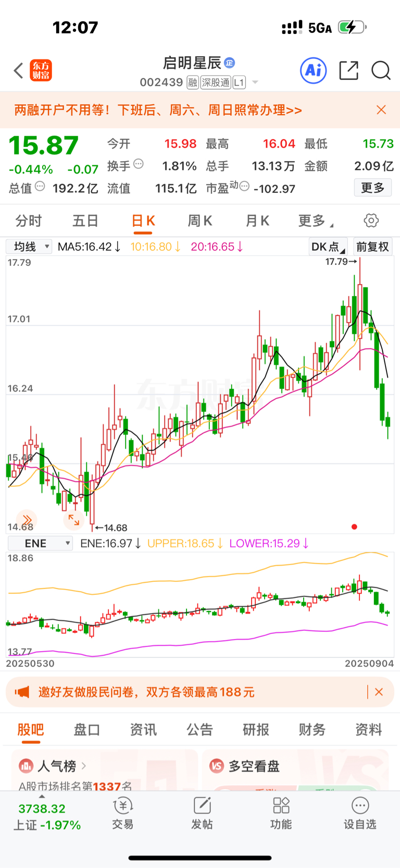Image resolution: width=400 pixels, height=868 pixels.
Task: Switch to the 盘口 tab
Action: [87, 730]
